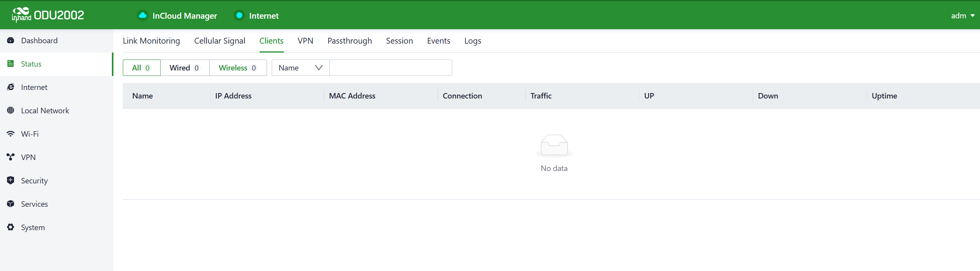The image size is (980, 271).
Task: Click the InCloud Manager cloud status icon
Action: point(143,16)
